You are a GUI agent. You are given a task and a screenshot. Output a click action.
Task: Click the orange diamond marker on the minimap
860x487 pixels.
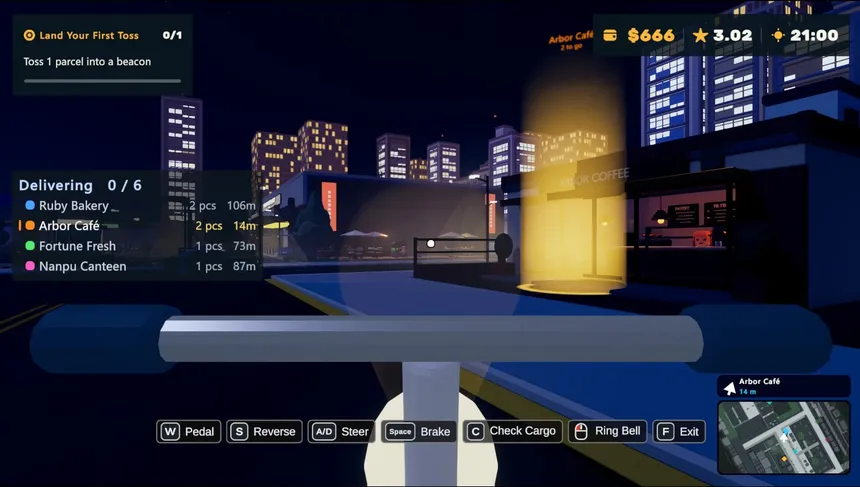(784, 458)
